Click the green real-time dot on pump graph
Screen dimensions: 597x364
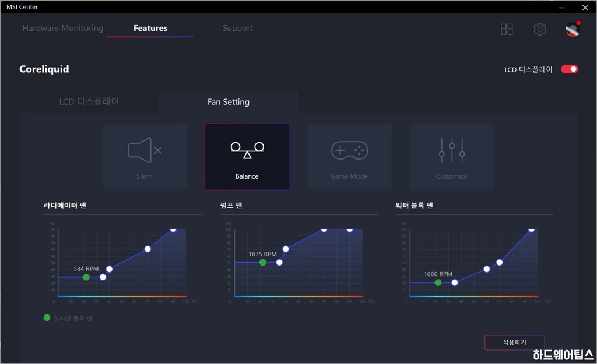pyautogui.click(x=263, y=263)
